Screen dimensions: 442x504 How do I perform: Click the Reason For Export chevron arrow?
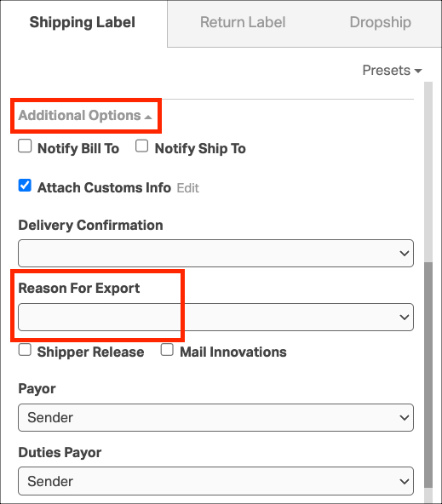404,318
